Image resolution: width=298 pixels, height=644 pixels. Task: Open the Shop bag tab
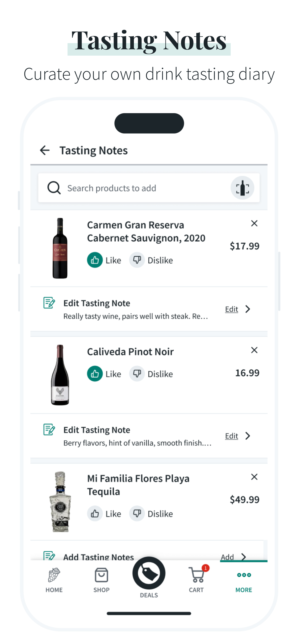(x=101, y=580)
